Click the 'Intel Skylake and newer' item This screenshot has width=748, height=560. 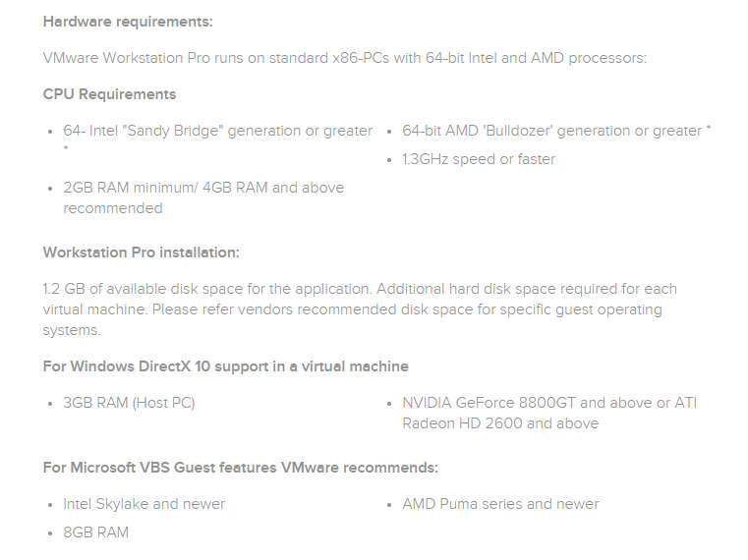(144, 504)
